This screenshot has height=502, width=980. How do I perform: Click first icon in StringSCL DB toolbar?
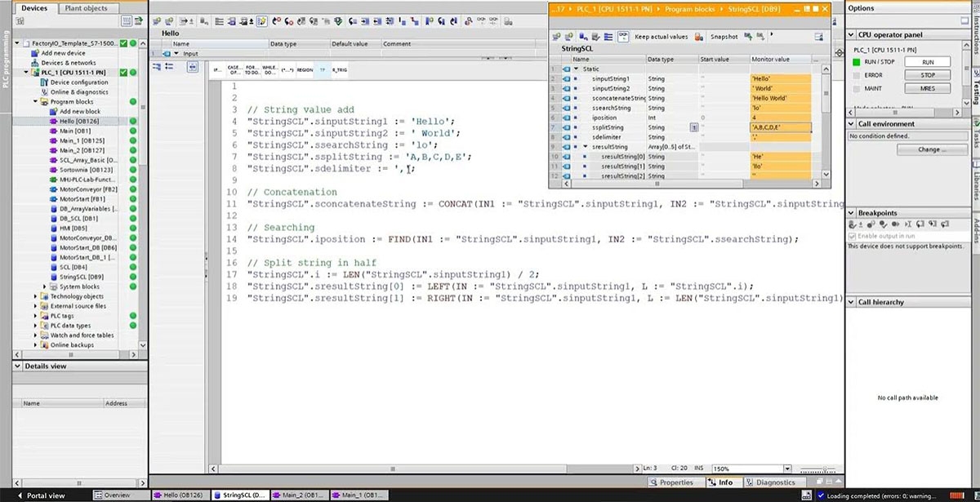coord(557,37)
